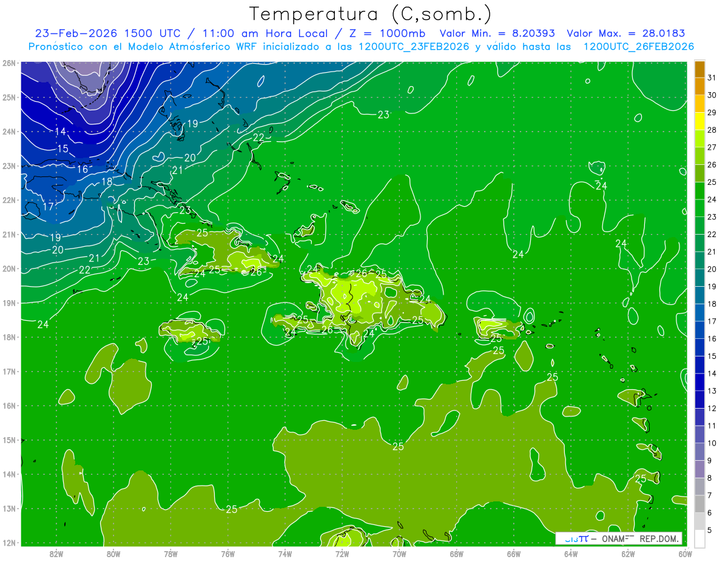Click "Valor Min. = 8.20393" in header
728x562 pixels.
497,33
